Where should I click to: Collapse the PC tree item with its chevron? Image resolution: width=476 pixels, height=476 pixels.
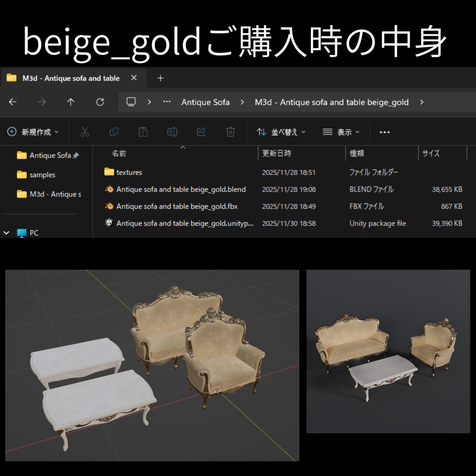click(x=7, y=232)
